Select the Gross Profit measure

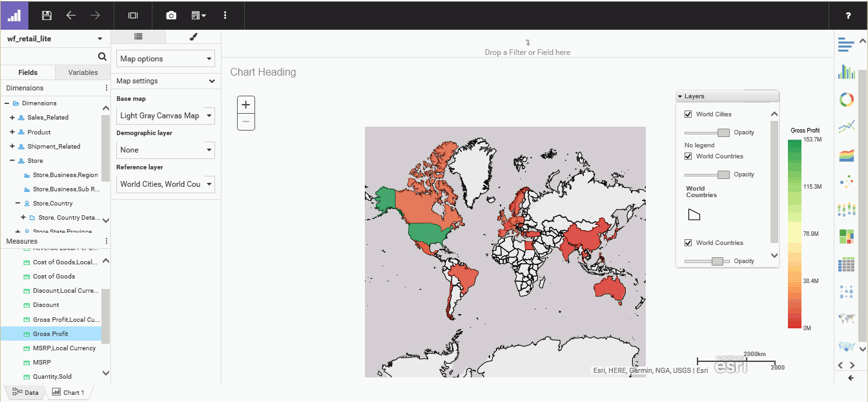[x=50, y=333]
